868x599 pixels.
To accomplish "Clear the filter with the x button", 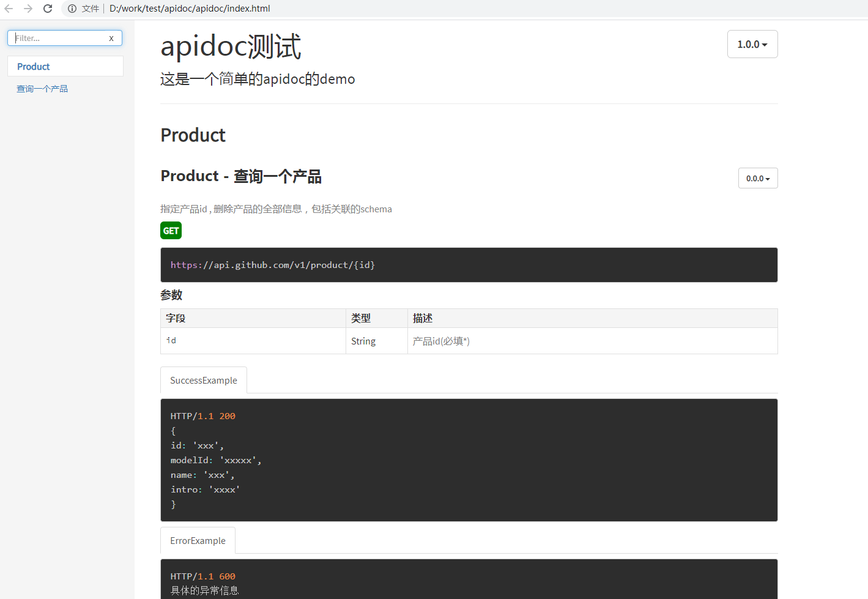I will pyautogui.click(x=111, y=38).
